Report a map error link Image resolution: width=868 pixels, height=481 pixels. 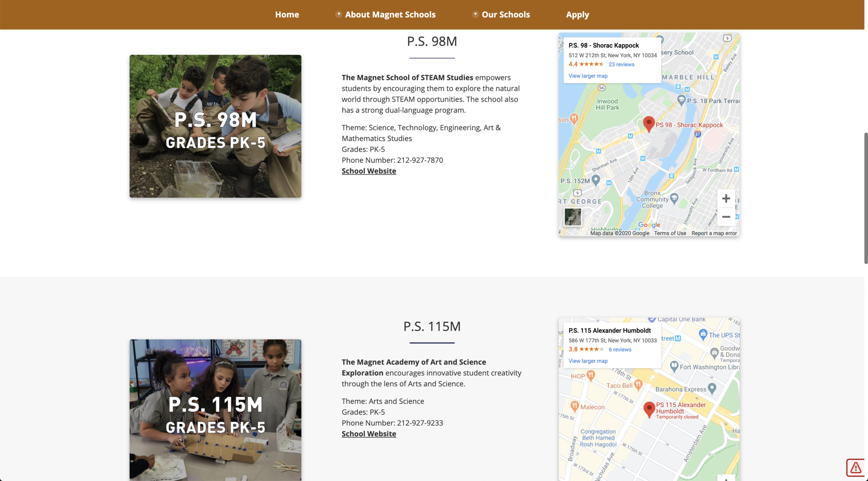coord(714,233)
